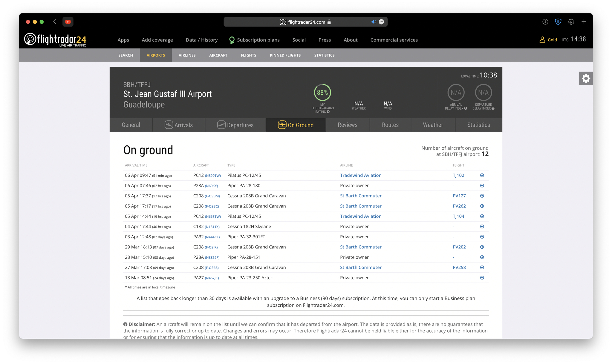The image size is (612, 364).
Task: Select the Weather airport tab
Action: click(433, 125)
